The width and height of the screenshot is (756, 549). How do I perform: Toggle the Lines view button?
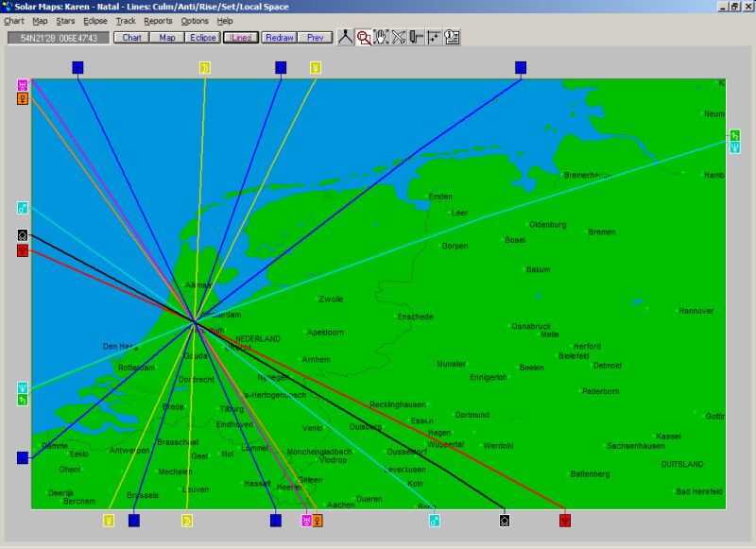click(x=240, y=38)
